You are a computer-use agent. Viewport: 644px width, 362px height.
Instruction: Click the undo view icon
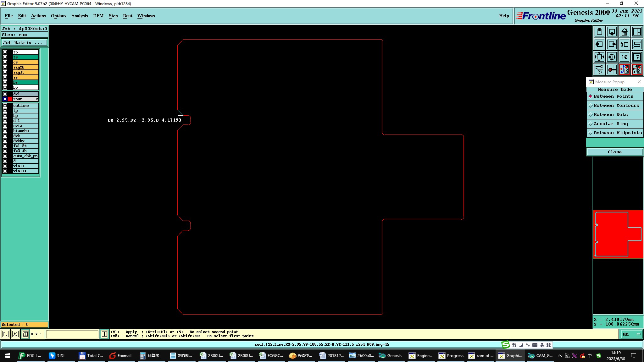624,44
